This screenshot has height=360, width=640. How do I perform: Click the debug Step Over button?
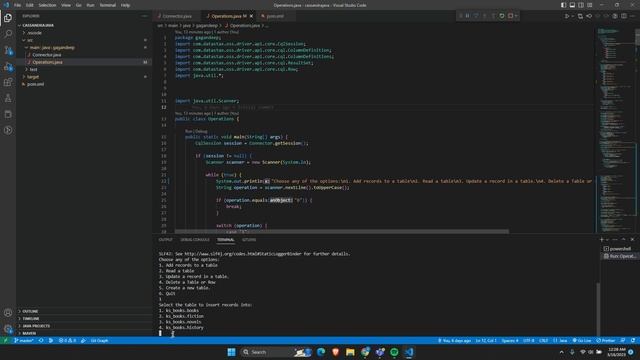(476, 16)
